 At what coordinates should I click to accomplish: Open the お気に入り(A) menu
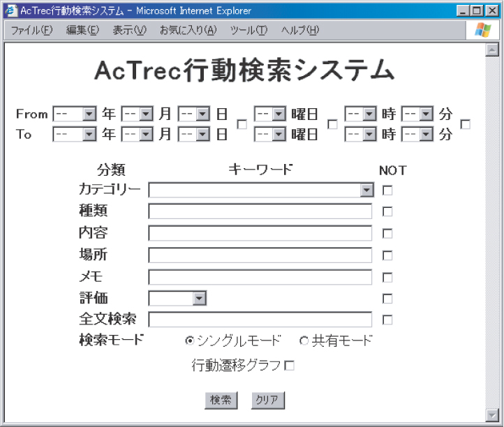pyautogui.click(x=188, y=30)
